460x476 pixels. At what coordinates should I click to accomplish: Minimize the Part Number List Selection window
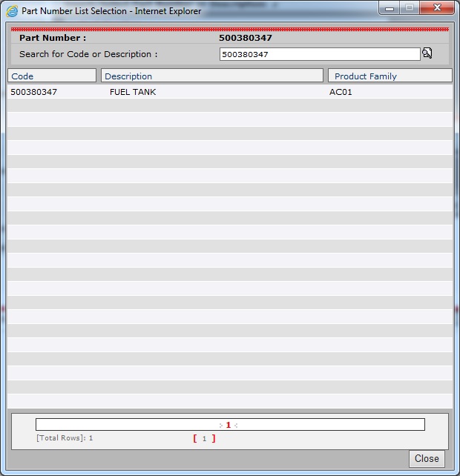coord(390,8)
